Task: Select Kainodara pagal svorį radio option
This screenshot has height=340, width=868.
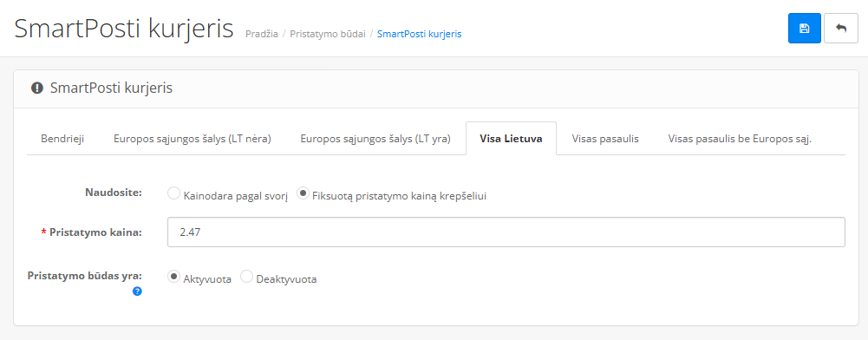Action: click(x=173, y=193)
